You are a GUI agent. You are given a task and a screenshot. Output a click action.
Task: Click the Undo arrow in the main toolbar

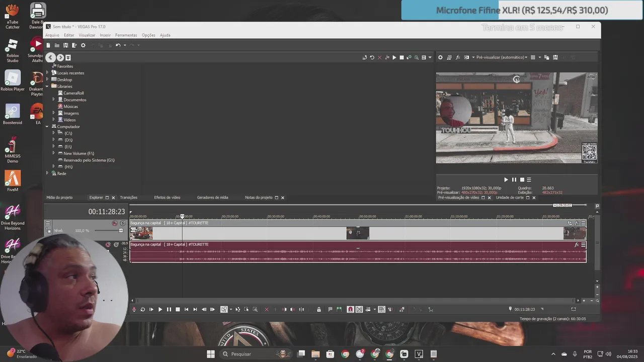point(118,45)
